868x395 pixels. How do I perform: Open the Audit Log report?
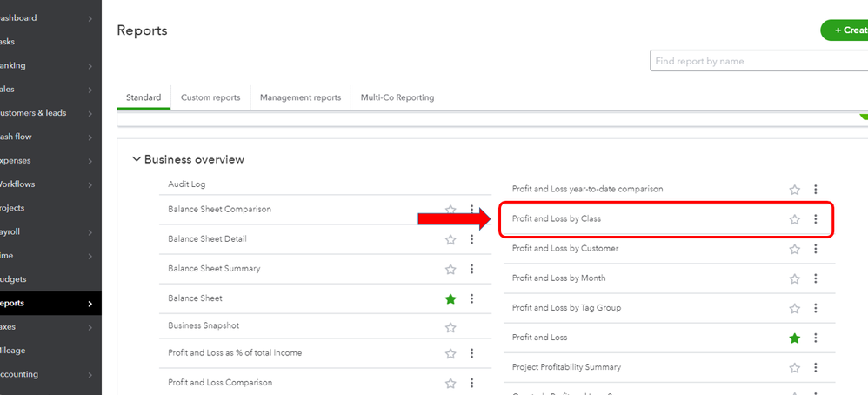tap(187, 184)
